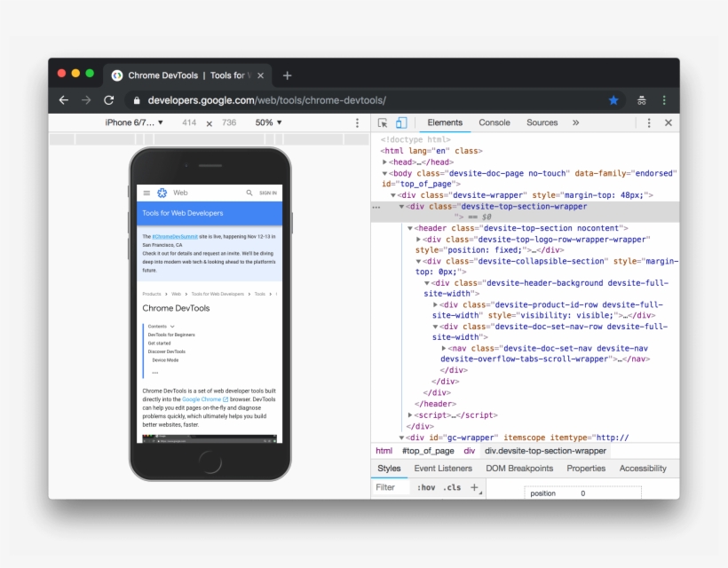Follow the Google Chrome link in paragraph
Image resolution: width=728 pixels, height=568 pixels.
click(x=205, y=399)
